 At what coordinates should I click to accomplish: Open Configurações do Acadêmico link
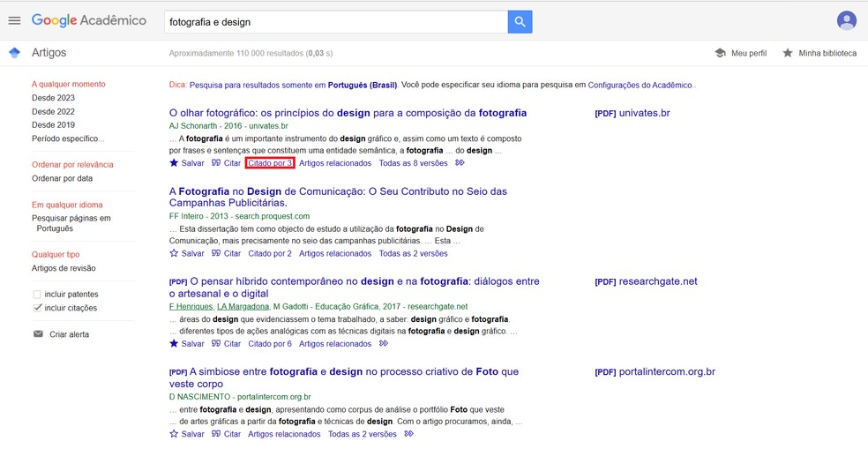[x=640, y=86]
